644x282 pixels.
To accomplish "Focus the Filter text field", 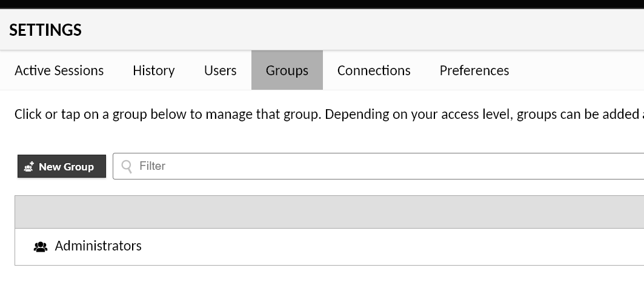I will point(378,166).
